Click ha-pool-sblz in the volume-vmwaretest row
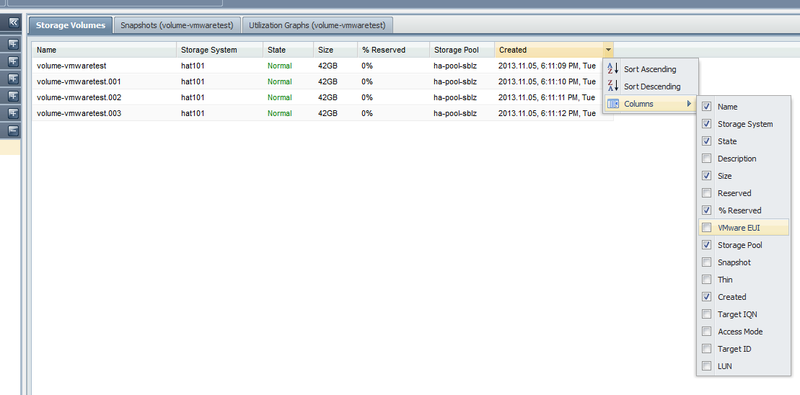The width and height of the screenshot is (800, 395). [455, 66]
